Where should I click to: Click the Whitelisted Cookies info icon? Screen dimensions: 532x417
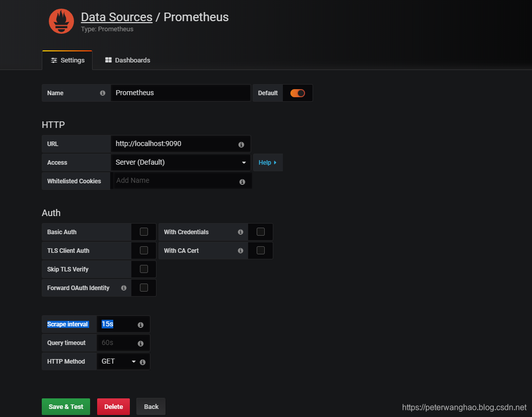(242, 182)
